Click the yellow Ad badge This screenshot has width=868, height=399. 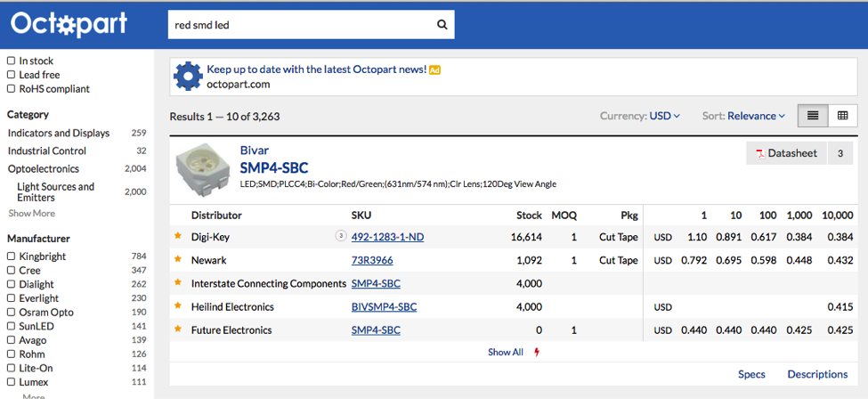pyautogui.click(x=434, y=69)
